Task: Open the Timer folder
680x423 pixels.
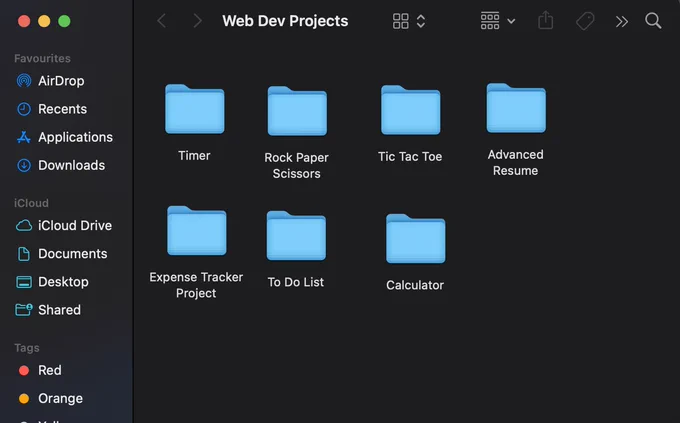Action: click(195, 109)
